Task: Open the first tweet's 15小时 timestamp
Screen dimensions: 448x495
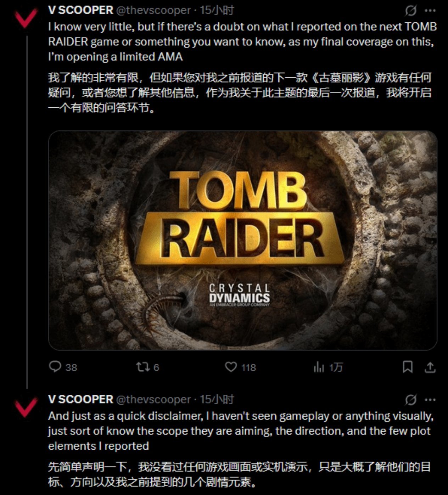Action: pyautogui.click(x=217, y=10)
